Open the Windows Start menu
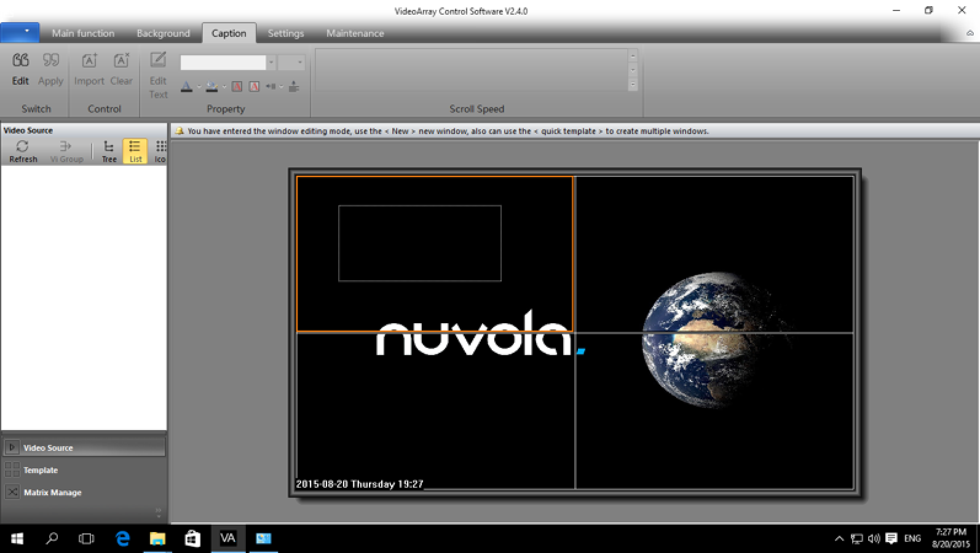The height and width of the screenshot is (553, 980). click(x=17, y=539)
